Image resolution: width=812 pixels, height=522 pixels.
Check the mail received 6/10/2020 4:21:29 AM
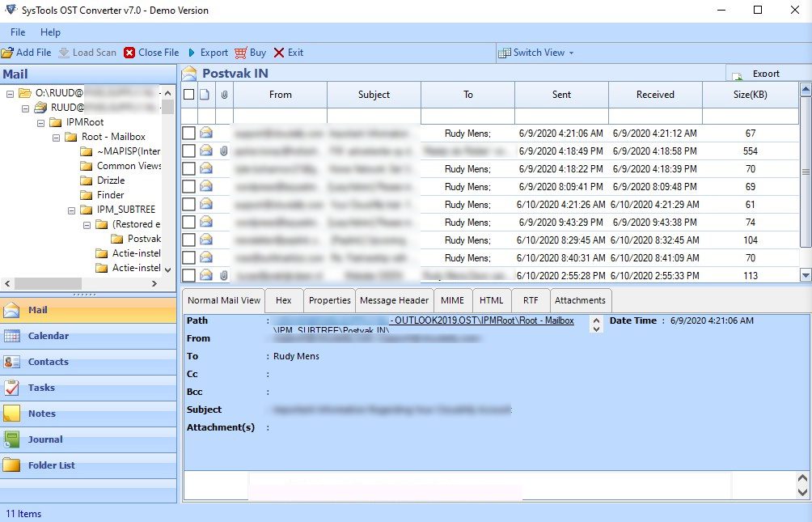pos(189,204)
